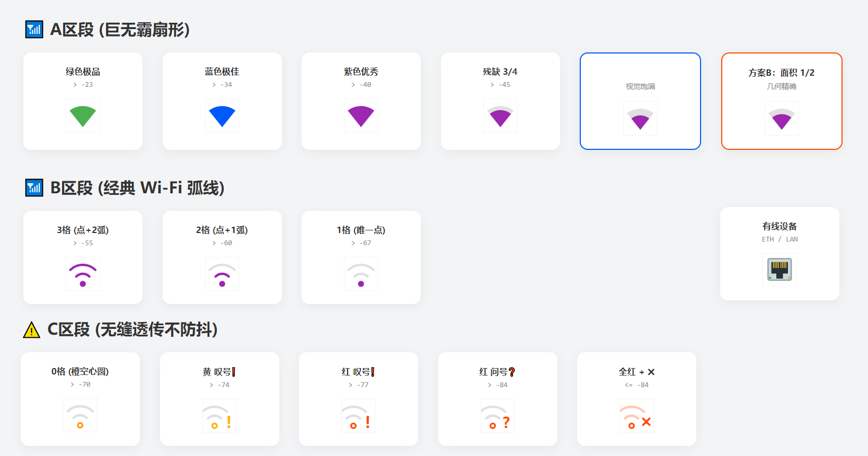Click the 有线设备 card title

tap(780, 226)
